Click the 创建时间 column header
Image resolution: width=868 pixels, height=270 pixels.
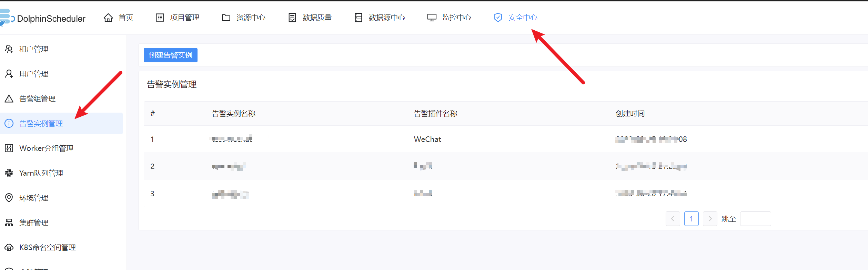click(630, 114)
